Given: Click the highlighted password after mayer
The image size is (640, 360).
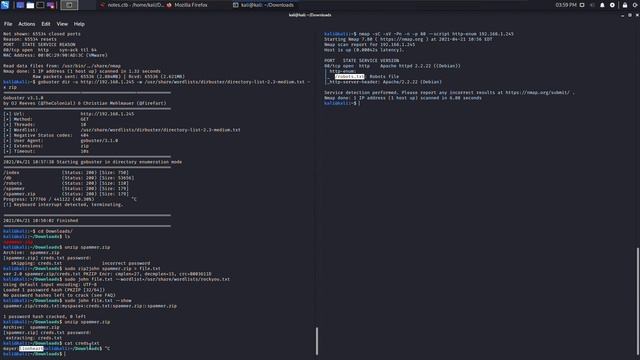Looking at the screenshot, I should pos(31,349).
